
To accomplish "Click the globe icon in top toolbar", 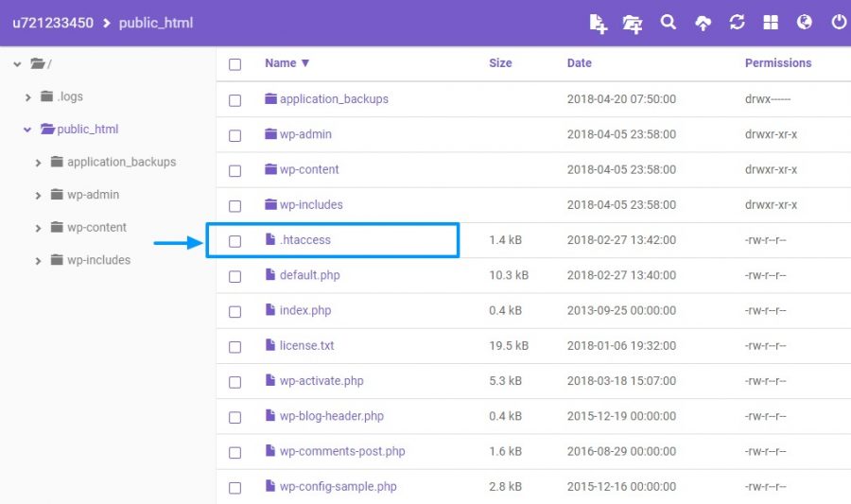I will click(x=805, y=23).
